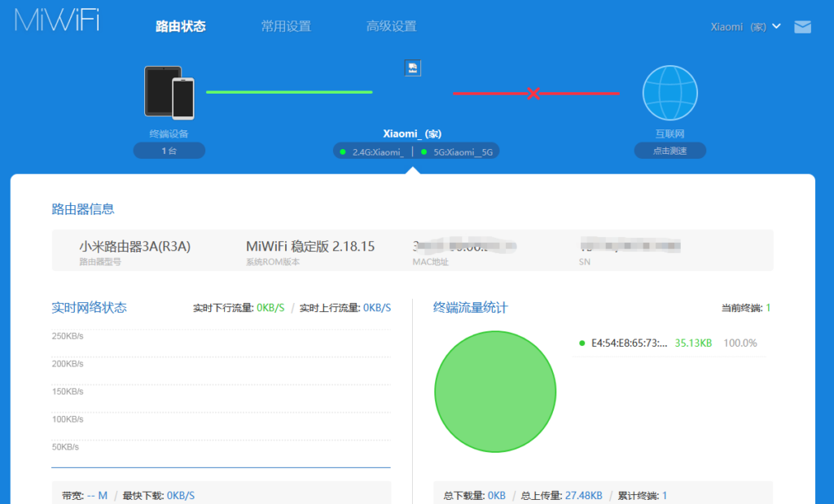This screenshot has height=504, width=834.
Task: Click the 最快下载 0KB/S value
Action: [180, 496]
